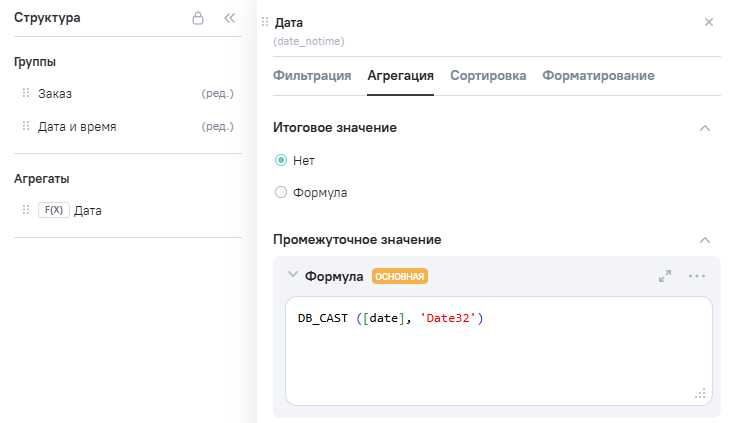This screenshot has height=423, width=731.
Task: Click drag handle beside the Дата panel title
Action: pyautogui.click(x=265, y=22)
